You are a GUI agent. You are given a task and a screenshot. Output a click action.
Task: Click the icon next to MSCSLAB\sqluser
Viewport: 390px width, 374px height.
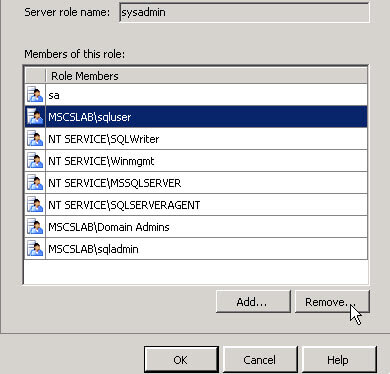pyautogui.click(x=35, y=117)
